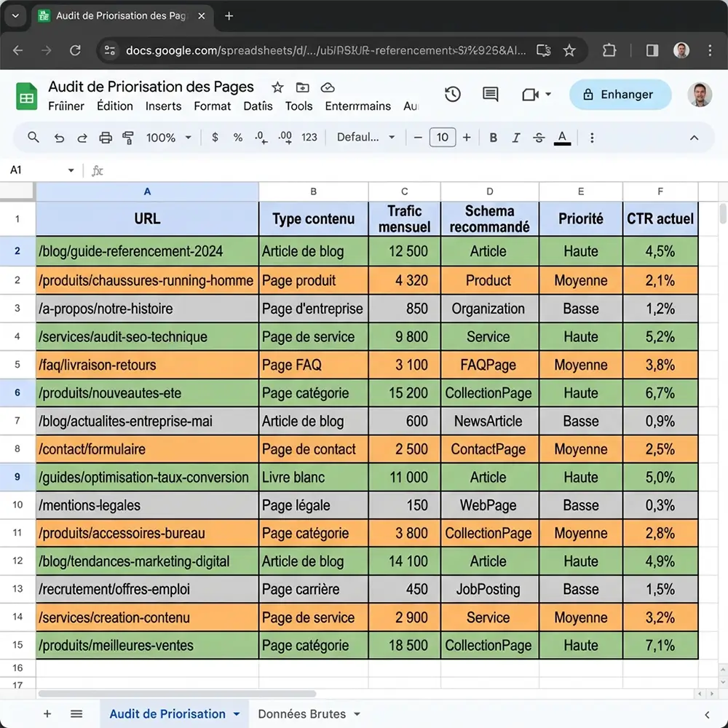Add a new sheet with the plus button

(x=47, y=714)
